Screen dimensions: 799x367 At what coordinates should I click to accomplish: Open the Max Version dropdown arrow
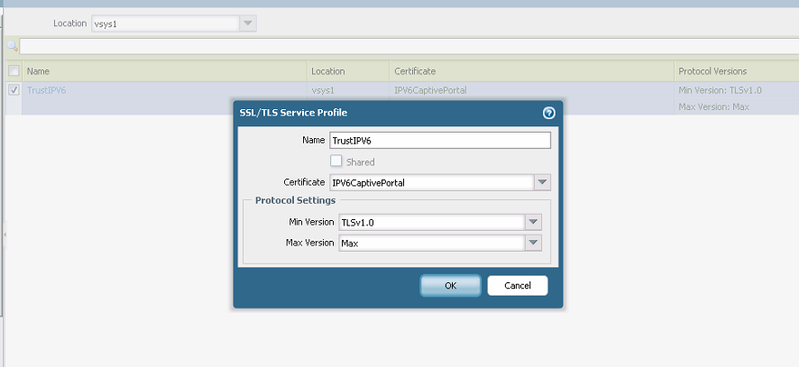pos(533,243)
